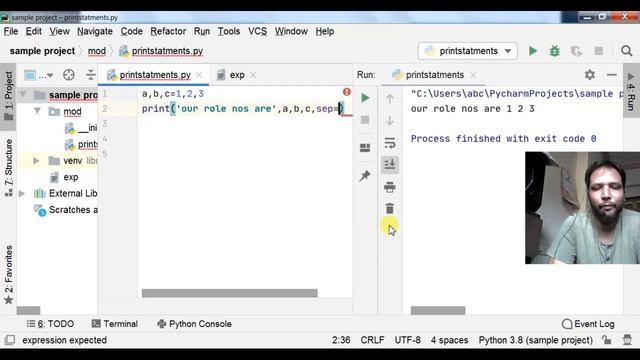The width and height of the screenshot is (640, 360).
Task: Click UTF-8 encoding in status bar
Action: pyautogui.click(x=407, y=340)
